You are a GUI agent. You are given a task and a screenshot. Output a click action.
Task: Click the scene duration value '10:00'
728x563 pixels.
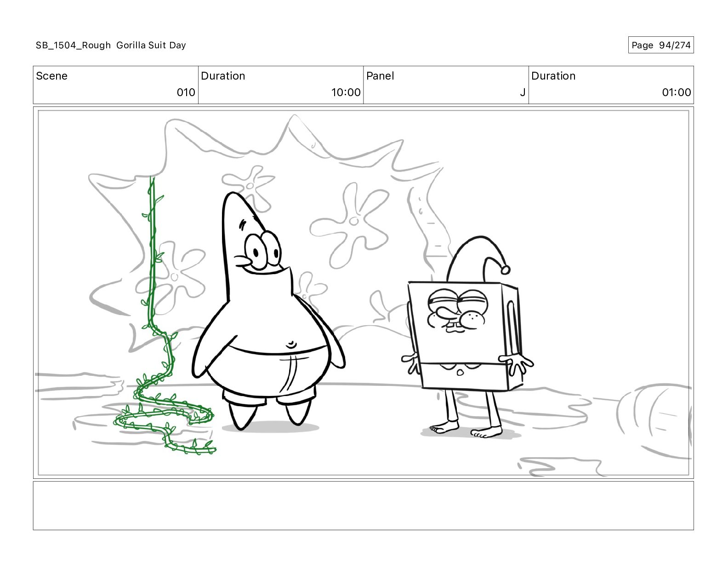click(346, 92)
